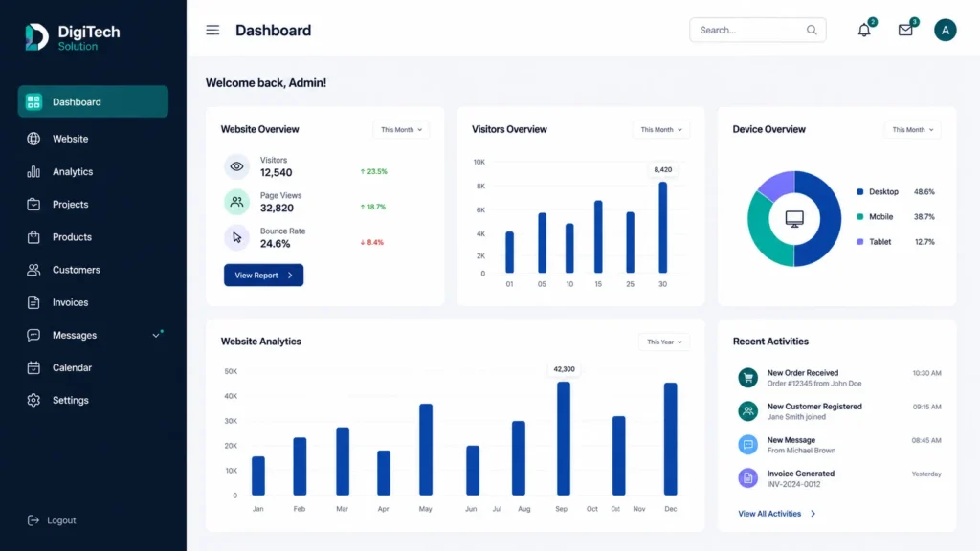Screen dimensions: 980x551
Task: Click the search magnifier icon
Action: point(812,30)
